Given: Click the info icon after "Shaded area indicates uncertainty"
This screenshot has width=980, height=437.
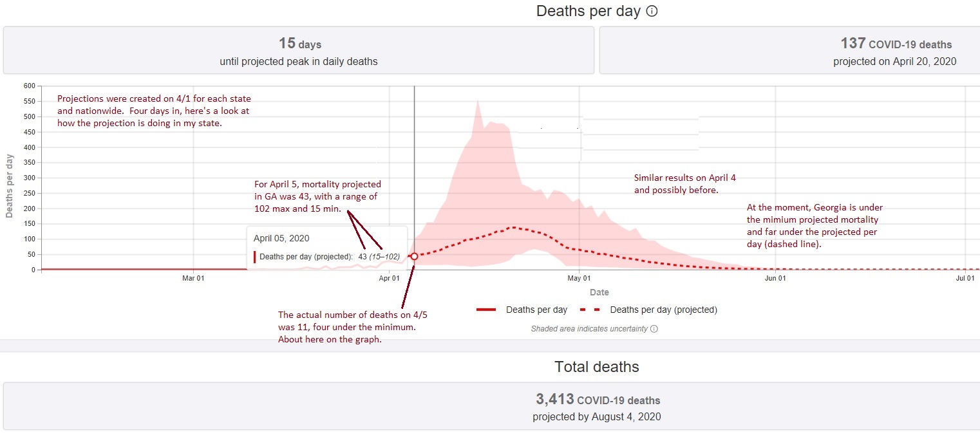Looking at the screenshot, I should pos(654,329).
